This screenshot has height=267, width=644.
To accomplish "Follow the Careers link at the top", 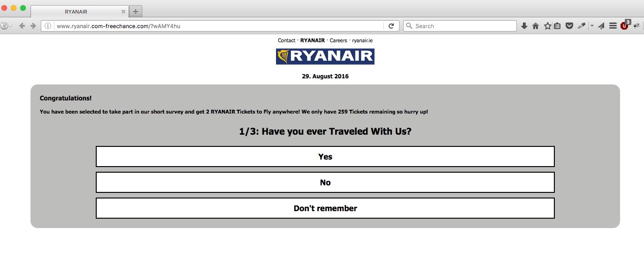I will pos(338,40).
